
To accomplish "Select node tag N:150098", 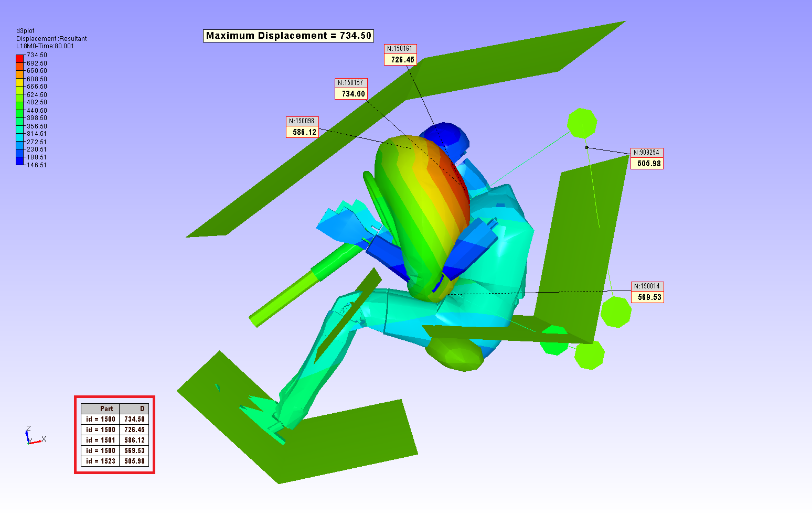I will 302,121.
